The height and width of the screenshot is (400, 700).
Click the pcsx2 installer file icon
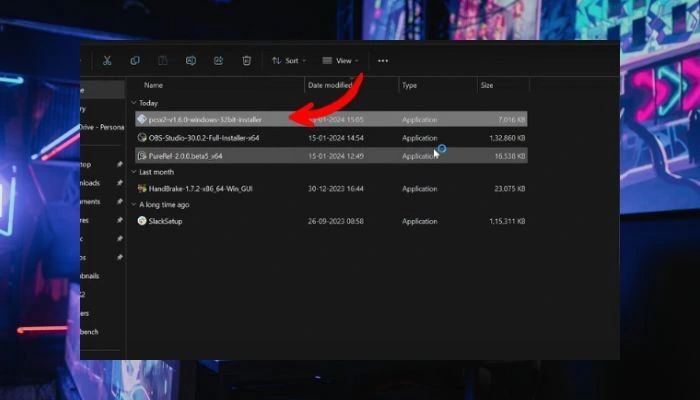coord(142,119)
